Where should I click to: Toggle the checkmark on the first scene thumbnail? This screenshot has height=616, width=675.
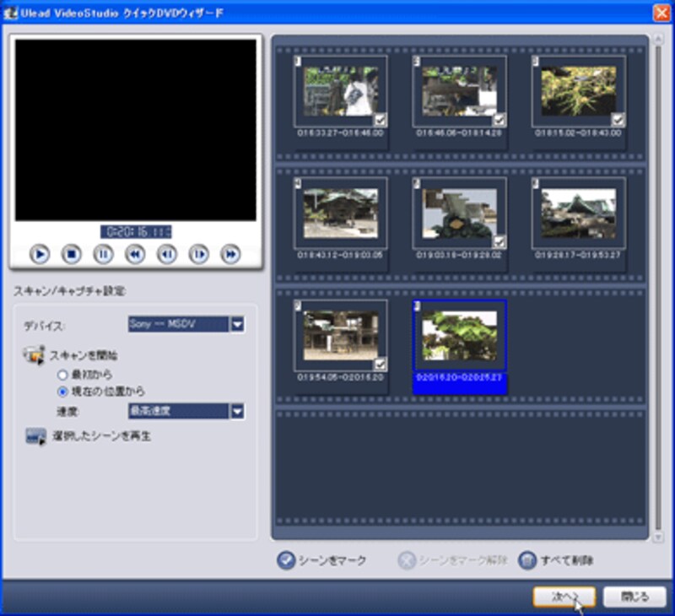[380, 120]
